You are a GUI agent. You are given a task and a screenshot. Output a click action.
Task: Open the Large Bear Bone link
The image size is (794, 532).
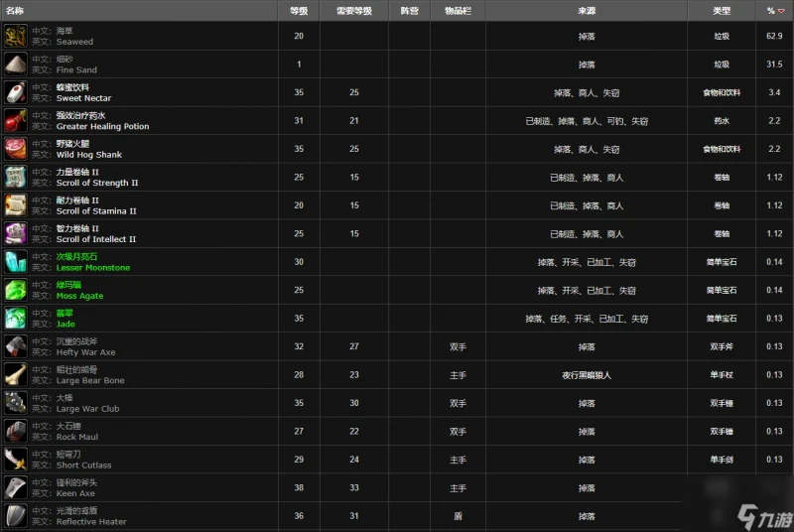tap(90, 380)
